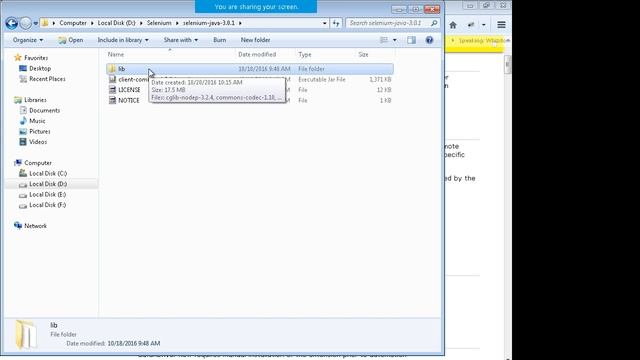Image resolution: width=640 pixels, height=360 pixels.
Task: Open Local Disk (E:) in the navigation pane
Action: [47, 195]
